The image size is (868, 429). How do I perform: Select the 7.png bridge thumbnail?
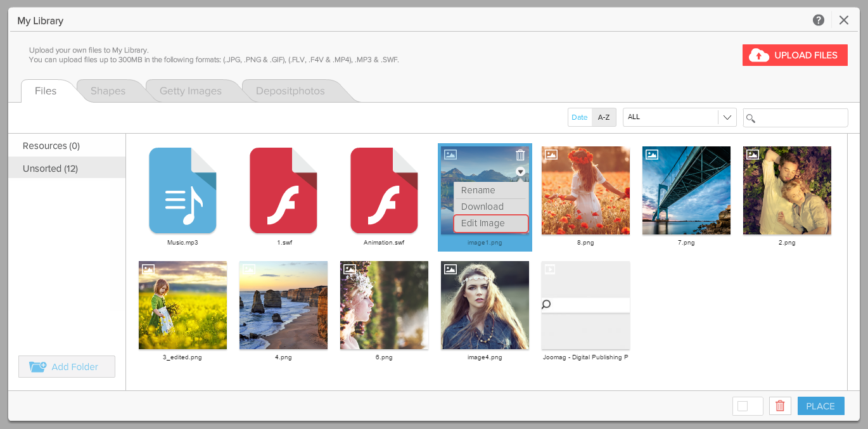[x=686, y=191]
